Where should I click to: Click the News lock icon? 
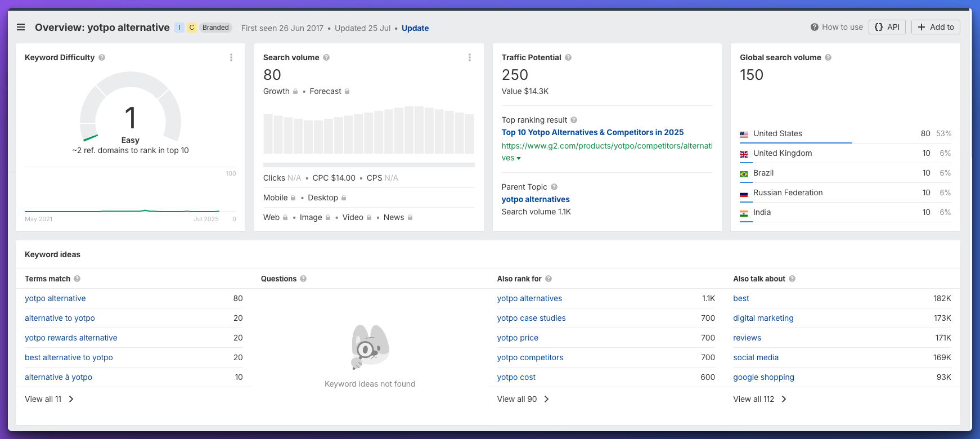coord(410,217)
